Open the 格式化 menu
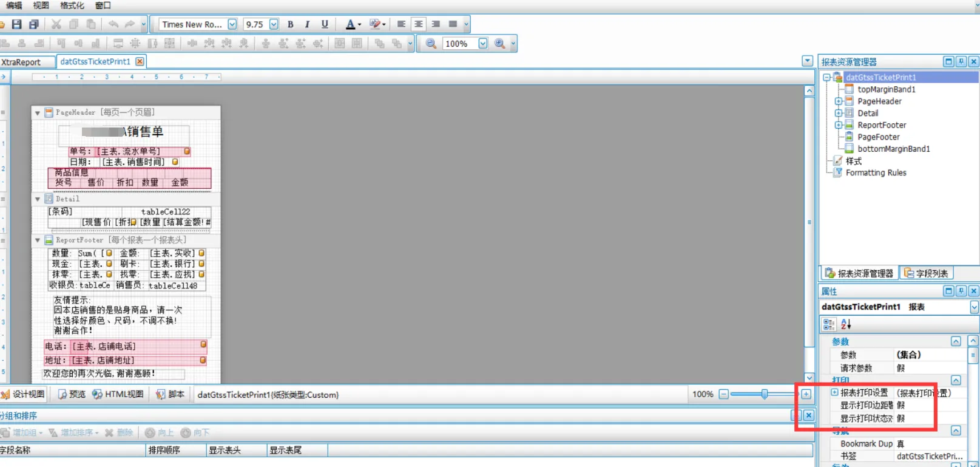This screenshot has height=467, width=980. tap(72, 5)
